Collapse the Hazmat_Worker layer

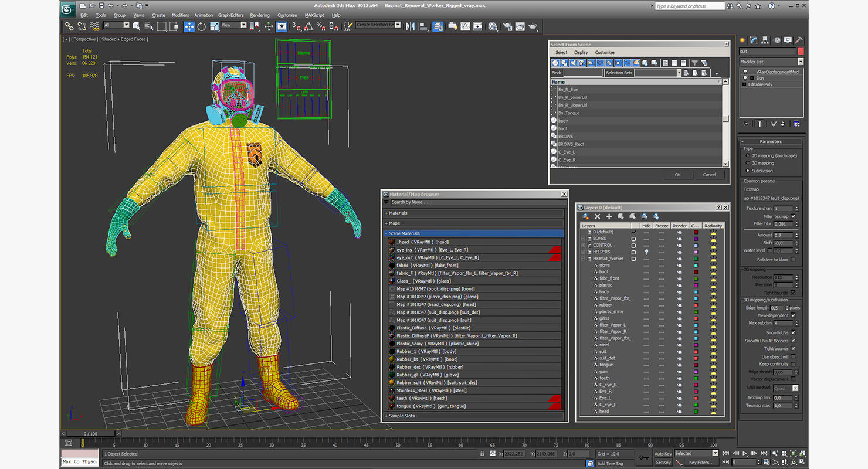(x=583, y=259)
